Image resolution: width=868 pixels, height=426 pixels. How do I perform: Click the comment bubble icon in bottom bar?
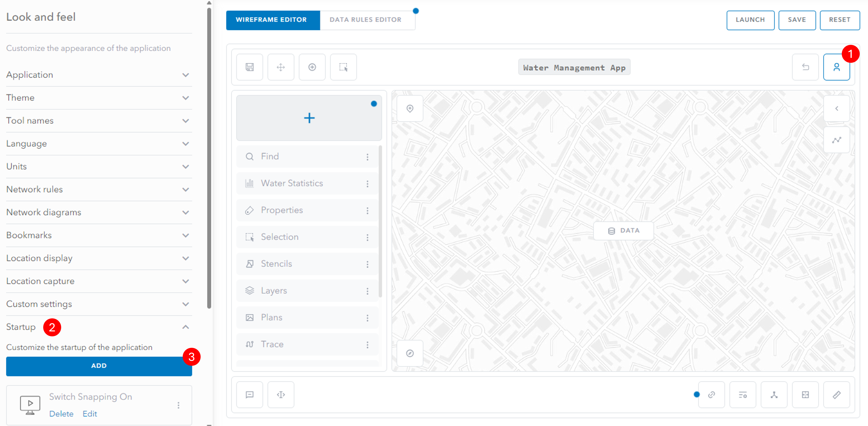click(249, 395)
